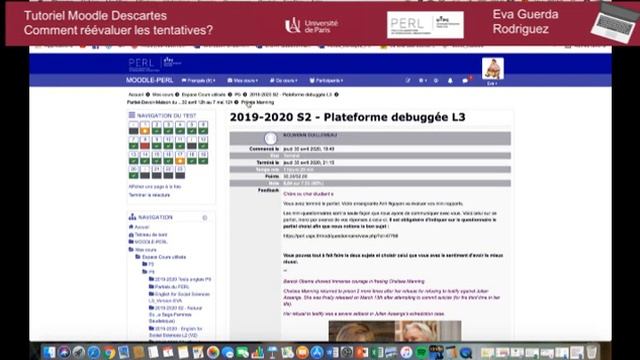Open the orange flagged question 17

pos(180,158)
